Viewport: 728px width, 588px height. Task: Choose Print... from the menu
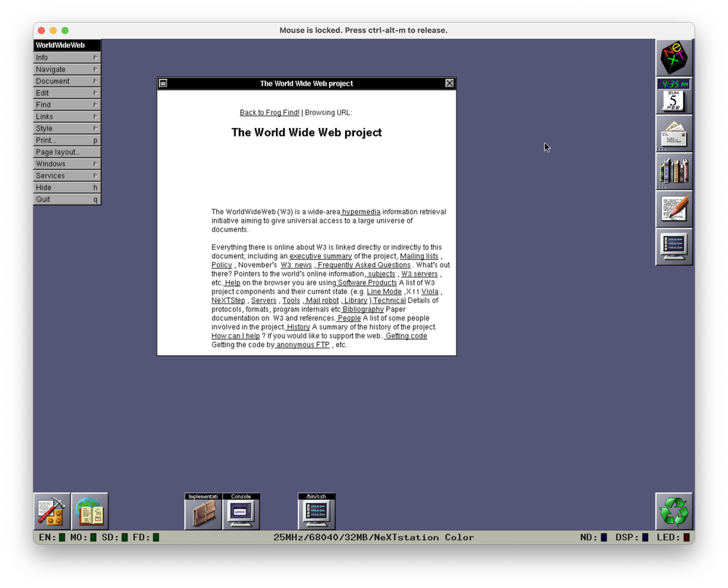tap(67, 140)
